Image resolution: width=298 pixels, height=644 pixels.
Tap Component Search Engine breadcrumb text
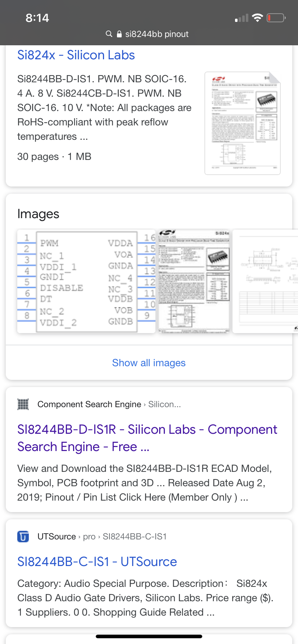click(89, 404)
